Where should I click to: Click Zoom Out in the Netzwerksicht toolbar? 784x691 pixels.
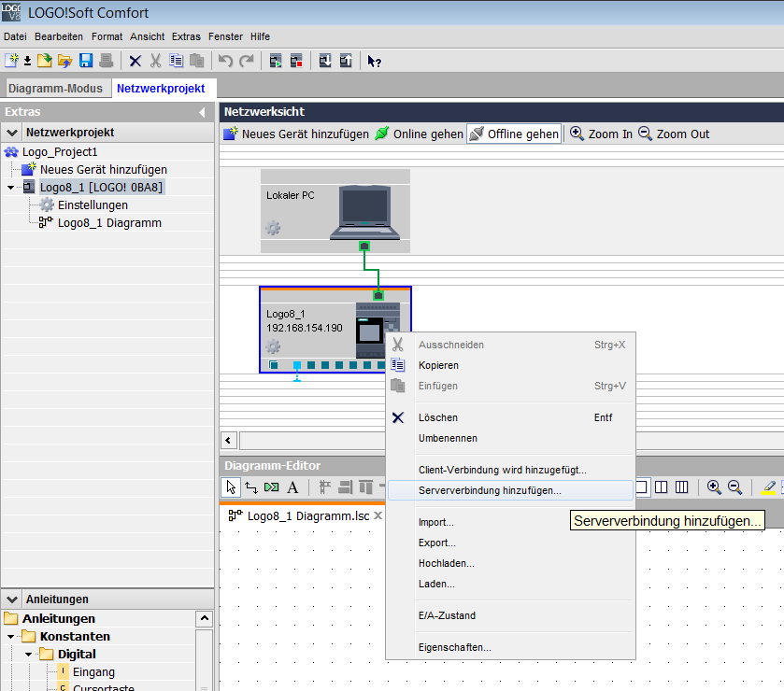click(674, 134)
